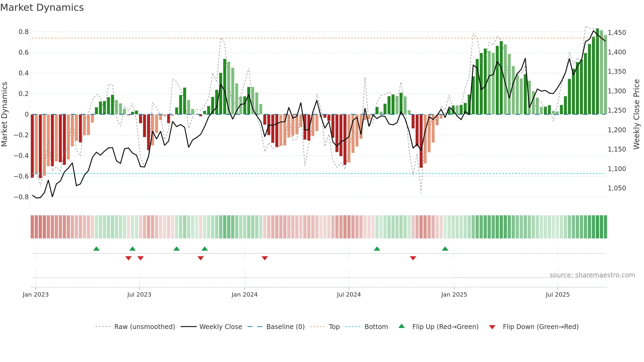Click the 1,400 price axis label
Image resolution: width=644 pixels, height=362 pixels.
[x=617, y=52]
